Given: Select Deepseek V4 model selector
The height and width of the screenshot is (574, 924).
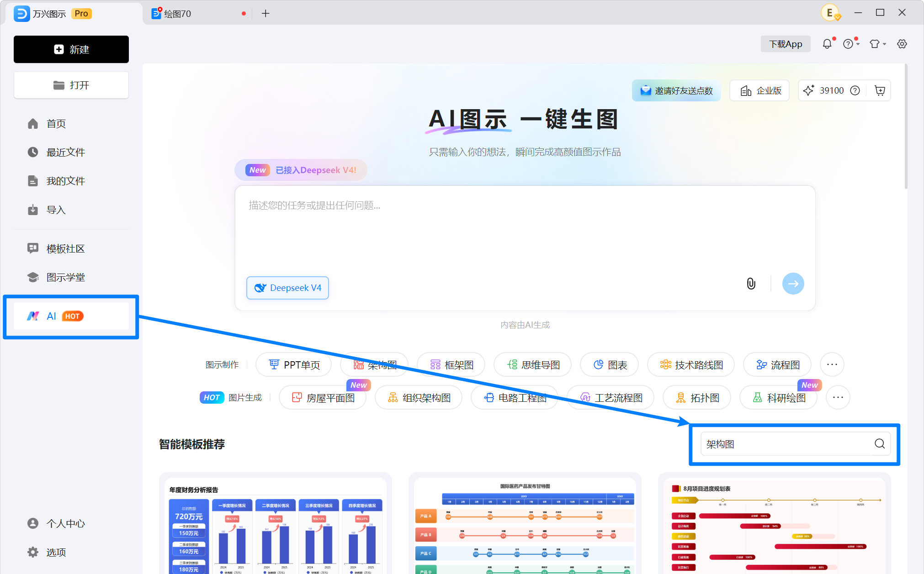Looking at the screenshot, I should 287,288.
